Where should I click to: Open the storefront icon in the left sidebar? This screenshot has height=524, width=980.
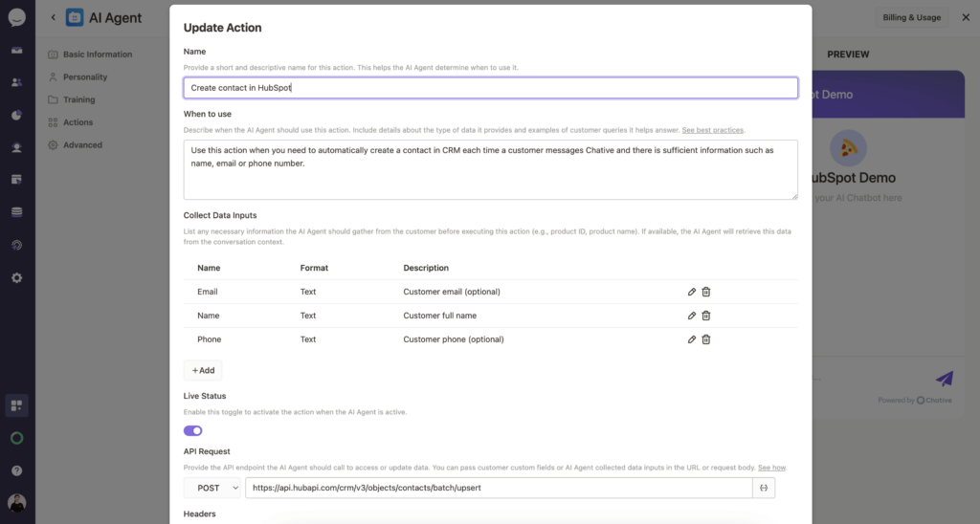click(x=17, y=180)
